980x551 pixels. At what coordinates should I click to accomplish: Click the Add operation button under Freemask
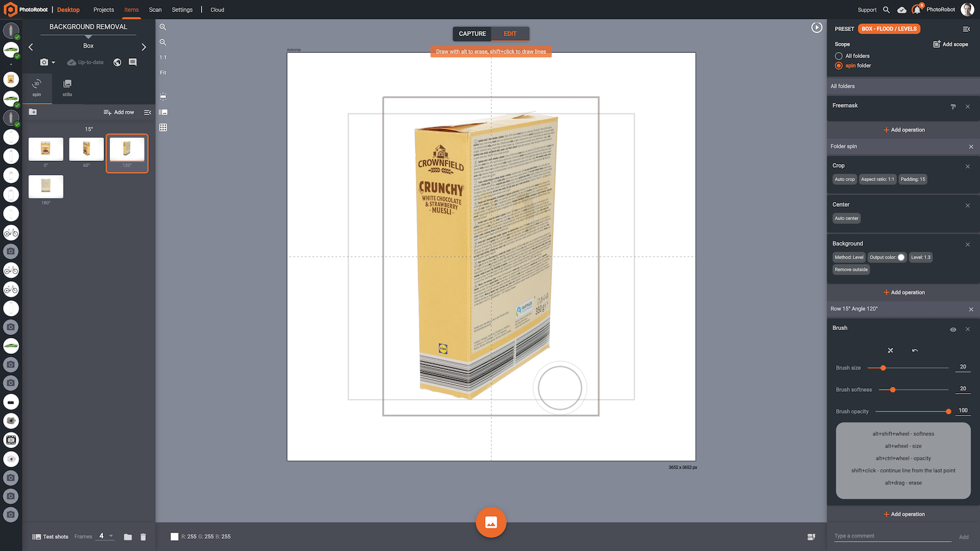[x=904, y=129]
